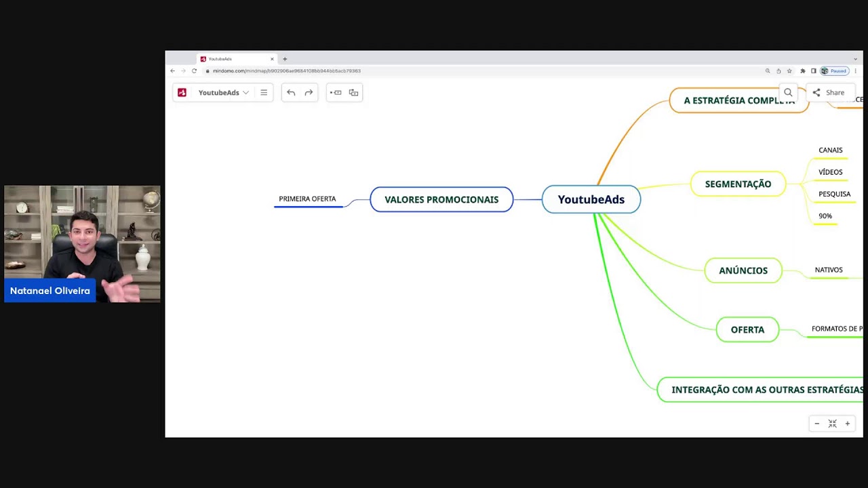This screenshot has width=868, height=488.
Task: Click the Mindomo logo icon
Action: tap(182, 93)
